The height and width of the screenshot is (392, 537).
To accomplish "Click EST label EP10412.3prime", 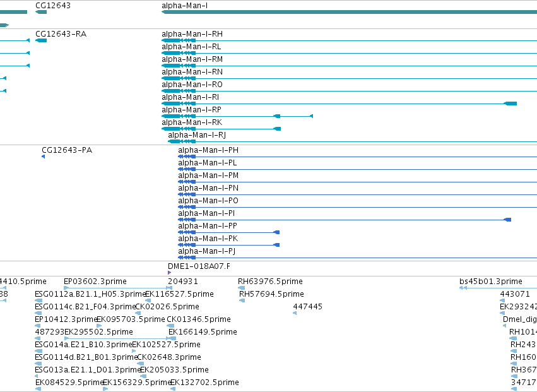I will pos(66,319).
